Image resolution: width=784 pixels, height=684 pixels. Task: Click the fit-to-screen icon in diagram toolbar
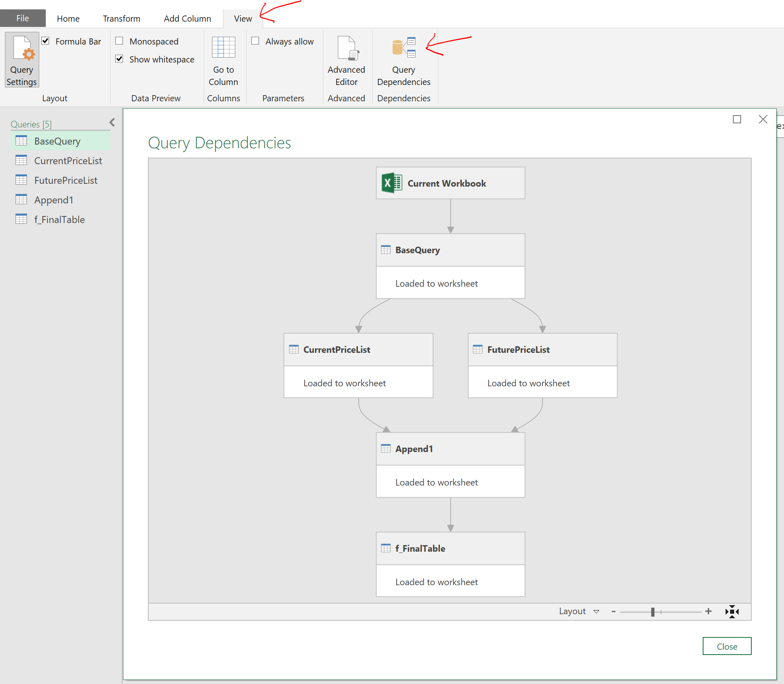click(x=732, y=611)
